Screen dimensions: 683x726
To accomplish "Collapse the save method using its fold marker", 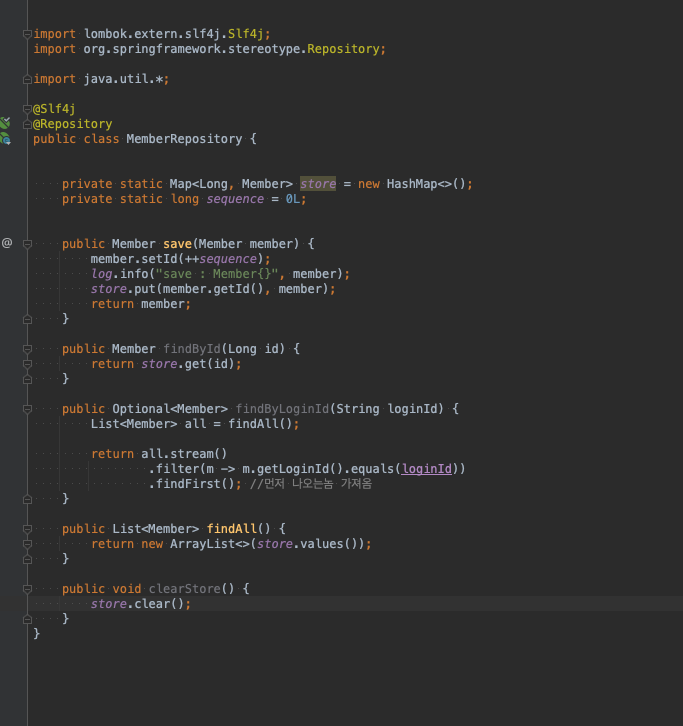I will coord(27,244).
